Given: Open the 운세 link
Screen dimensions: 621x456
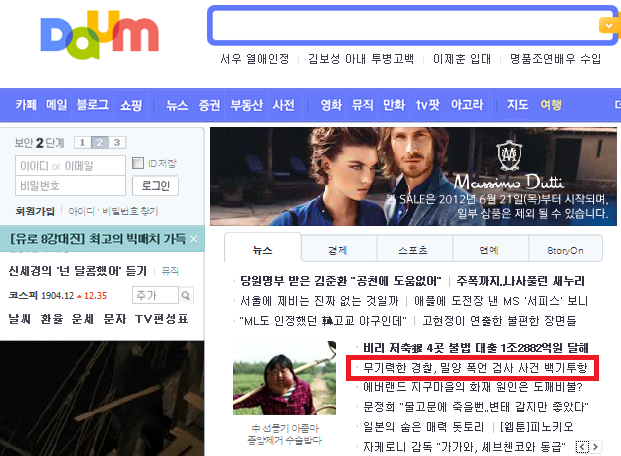Looking at the screenshot, I should click(83, 319).
